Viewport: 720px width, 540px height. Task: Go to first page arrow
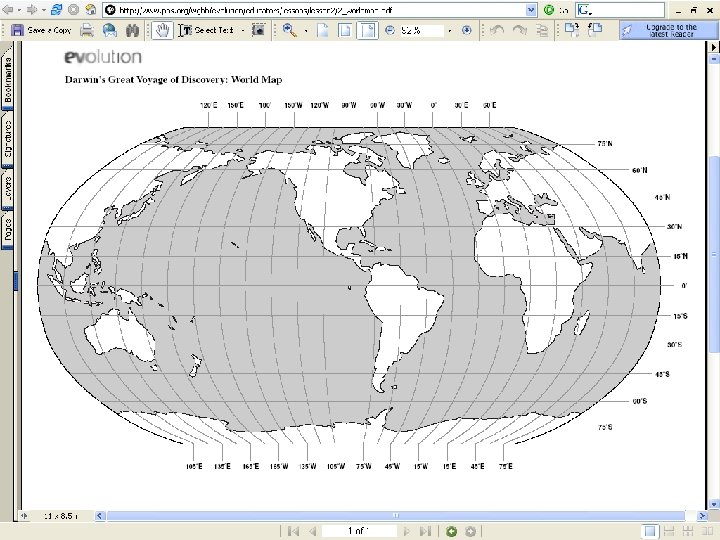[x=293, y=531]
